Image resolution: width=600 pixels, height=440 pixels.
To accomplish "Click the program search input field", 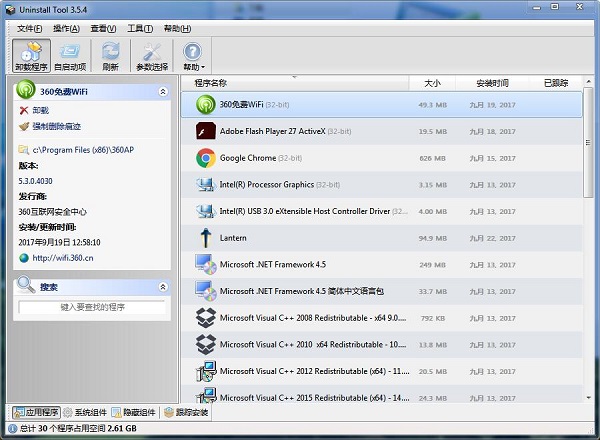I will [x=92, y=307].
